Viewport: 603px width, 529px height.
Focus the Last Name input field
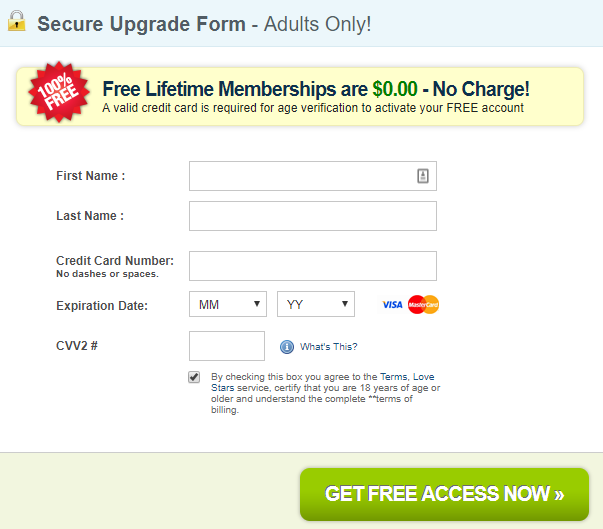(x=313, y=216)
